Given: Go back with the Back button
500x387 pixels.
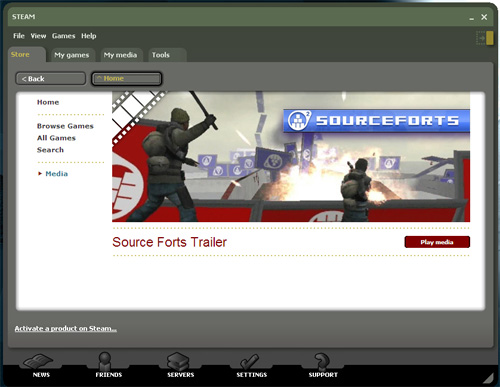Looking at the screenshot, I should [51, 79].
